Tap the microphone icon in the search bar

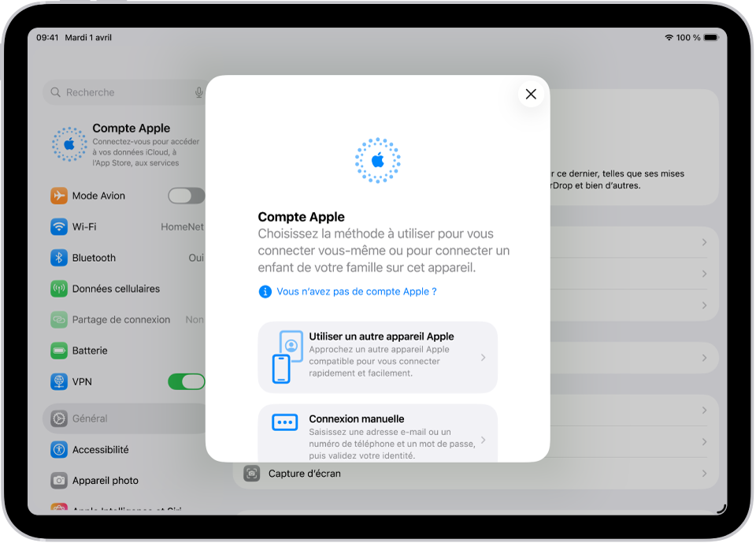tap(198, 92)
